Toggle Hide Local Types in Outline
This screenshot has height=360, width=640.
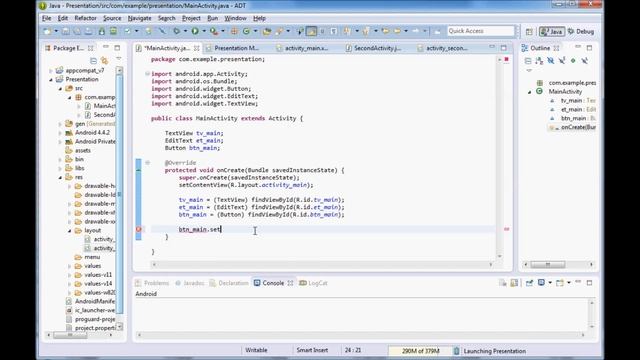pos(584,61)
